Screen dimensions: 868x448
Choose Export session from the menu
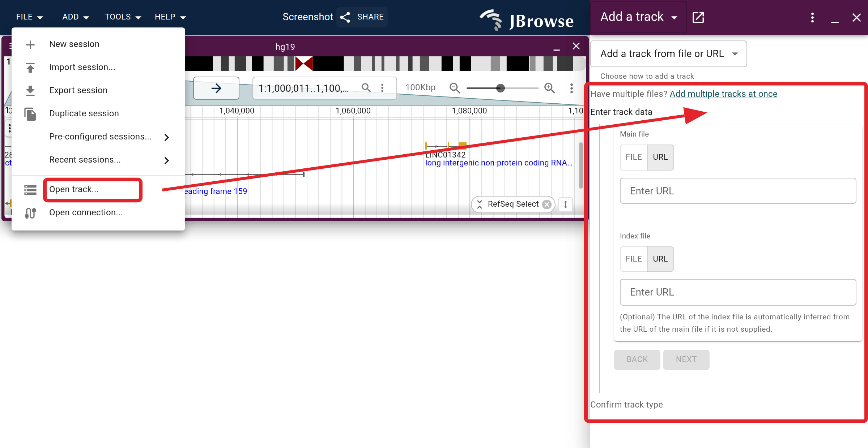(x=98, y=90)
